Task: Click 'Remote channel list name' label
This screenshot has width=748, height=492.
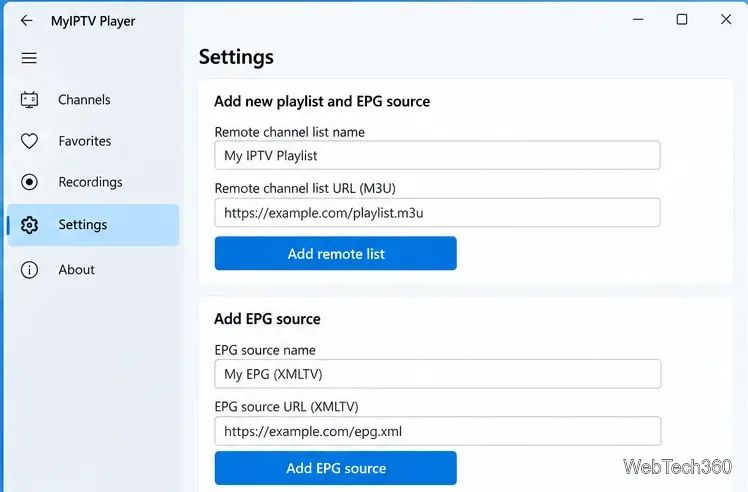Action: pyautogui.click(x=290, y=132)
